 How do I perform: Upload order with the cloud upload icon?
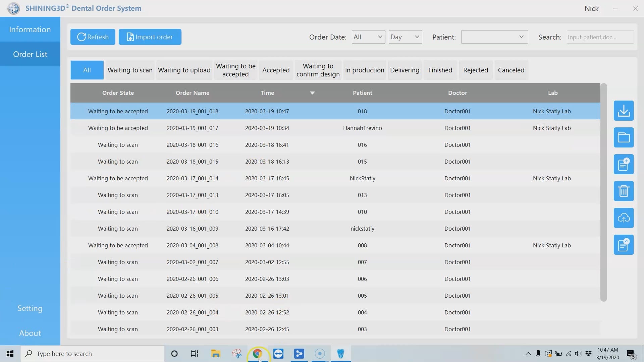[624, 218]
